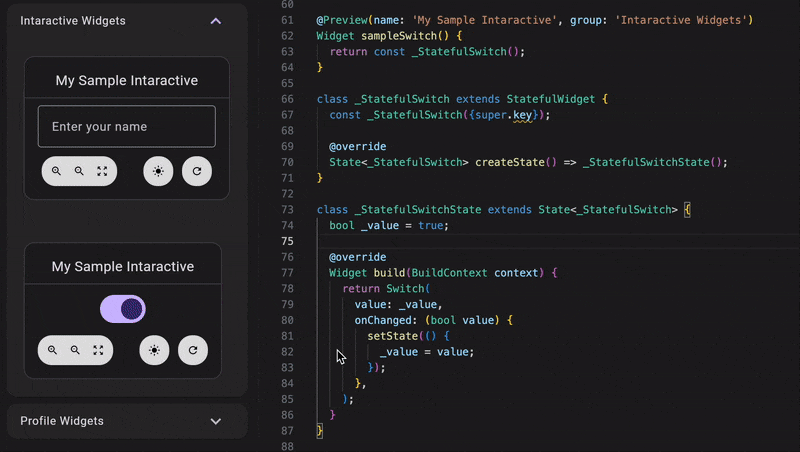This screenshot has height=452, width=800.
Task: Expand the Profile Widgets group
Action: pos(216,421)
